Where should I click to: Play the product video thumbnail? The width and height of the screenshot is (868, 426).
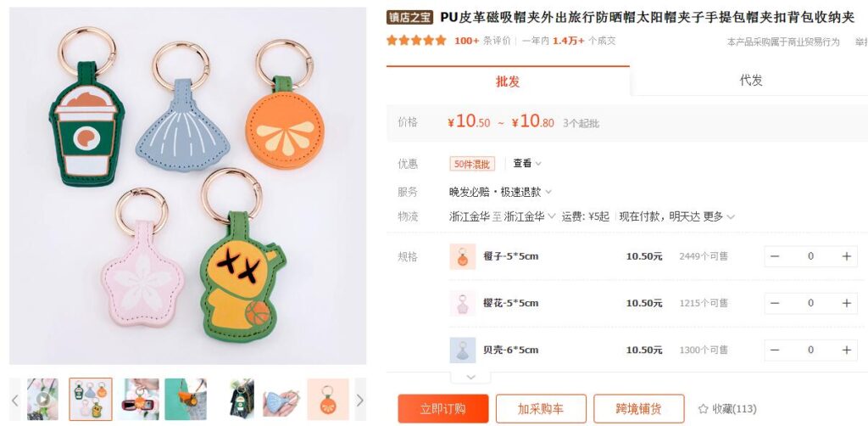point(42,400)
